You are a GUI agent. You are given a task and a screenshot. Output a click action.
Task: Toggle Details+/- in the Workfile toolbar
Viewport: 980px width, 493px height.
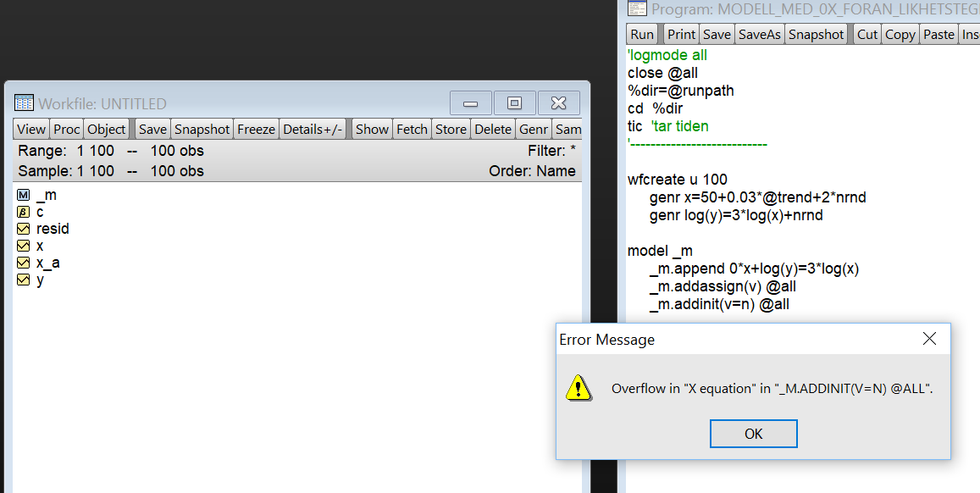click(x=313, y=129)
